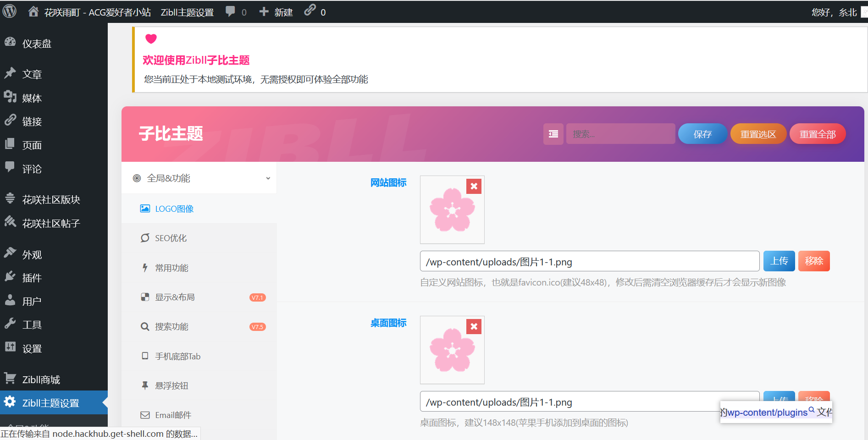Image resolution: width=868 pixels, height=440 pixels.
Task: Focus the theme options 搜索 field
Action: pyautogui.click(x=620, y=134)
